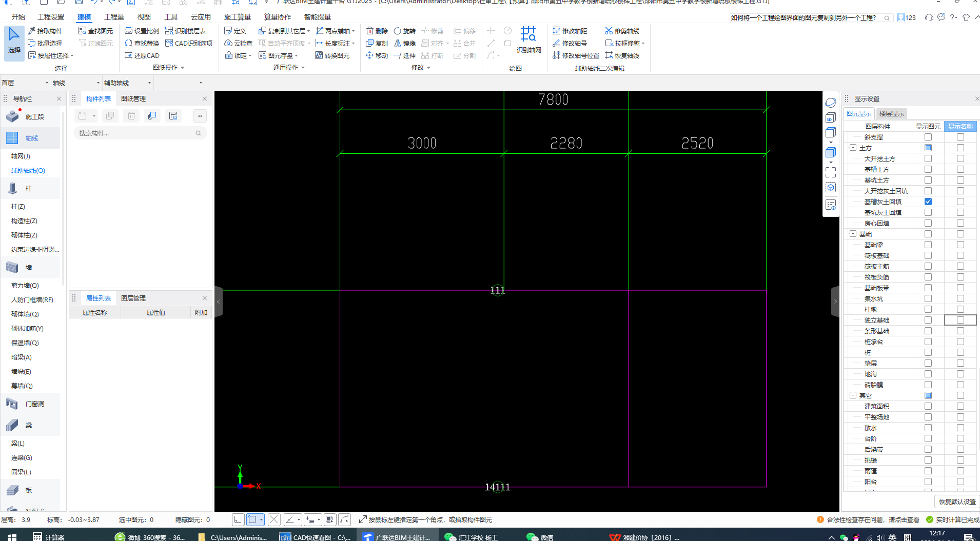Click the 拾取构件 pick component tool
The width and height of the screenshot is (980, 541).
click(x=45, y=31)
